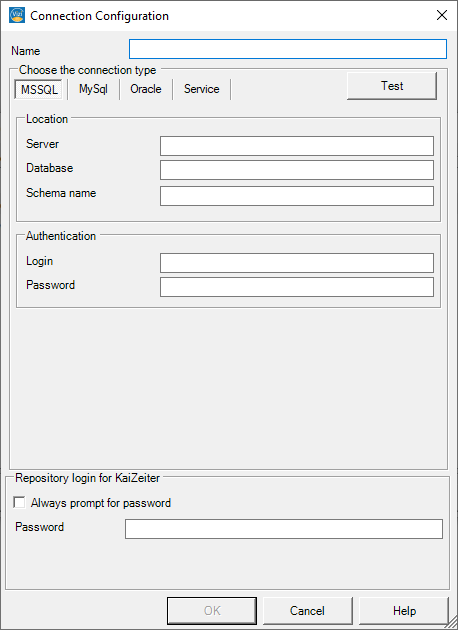
Task: Click the repository Password field
Action: [284, 529]
